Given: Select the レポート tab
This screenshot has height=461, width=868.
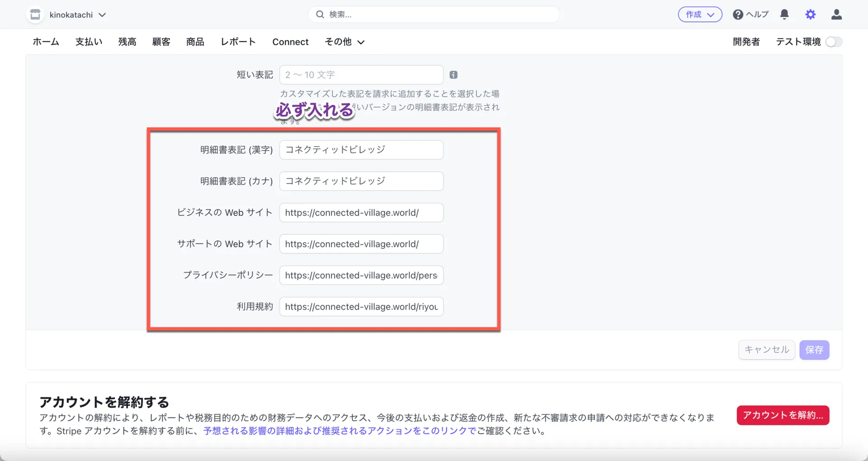Looking at the screenshot, I should [x=238, y=42].
